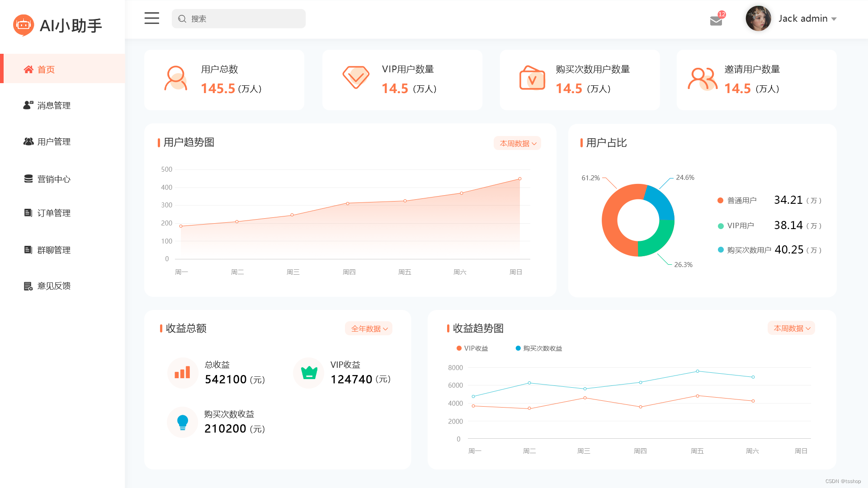Click the 购买次数收益 lightbulb icon

182,422
